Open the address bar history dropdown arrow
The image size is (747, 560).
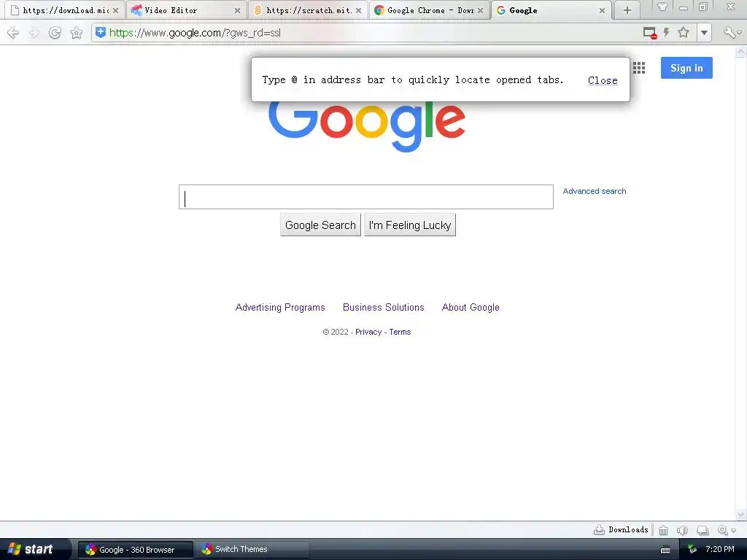(704, 33)
